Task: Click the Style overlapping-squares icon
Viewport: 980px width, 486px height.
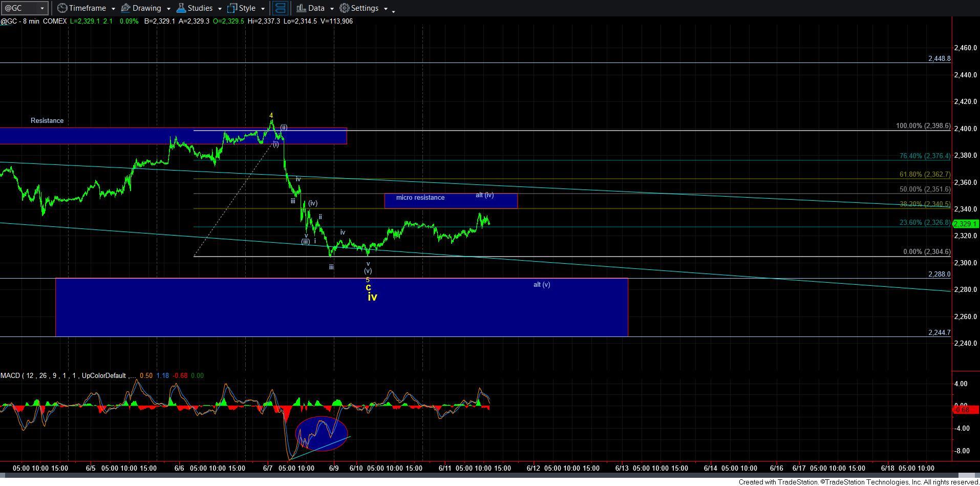Action: [232, 8]
